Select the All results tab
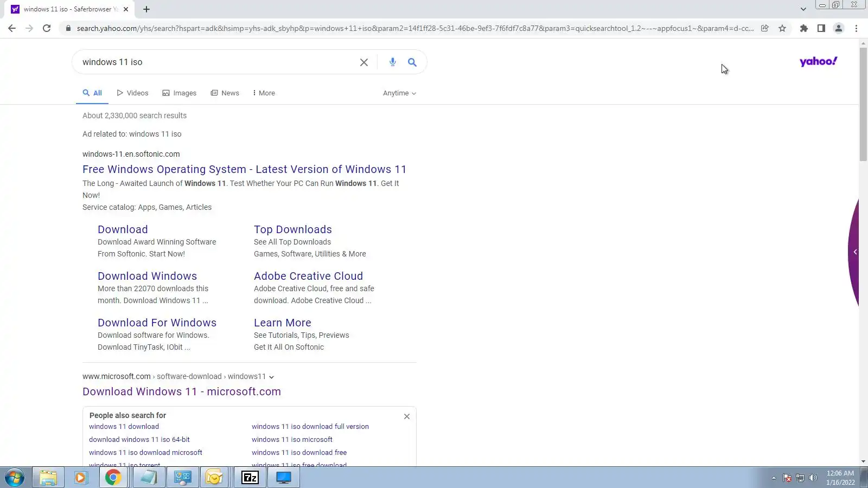 point(92,93)
